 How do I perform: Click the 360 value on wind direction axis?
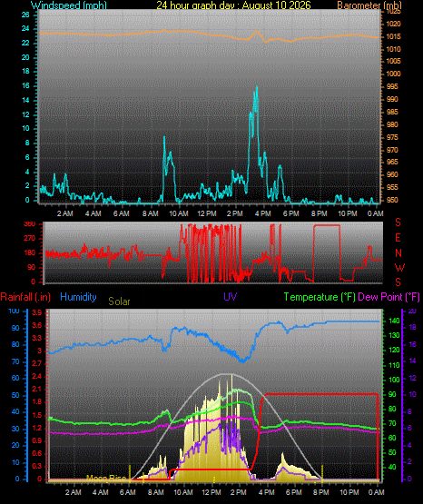point(30,224)
